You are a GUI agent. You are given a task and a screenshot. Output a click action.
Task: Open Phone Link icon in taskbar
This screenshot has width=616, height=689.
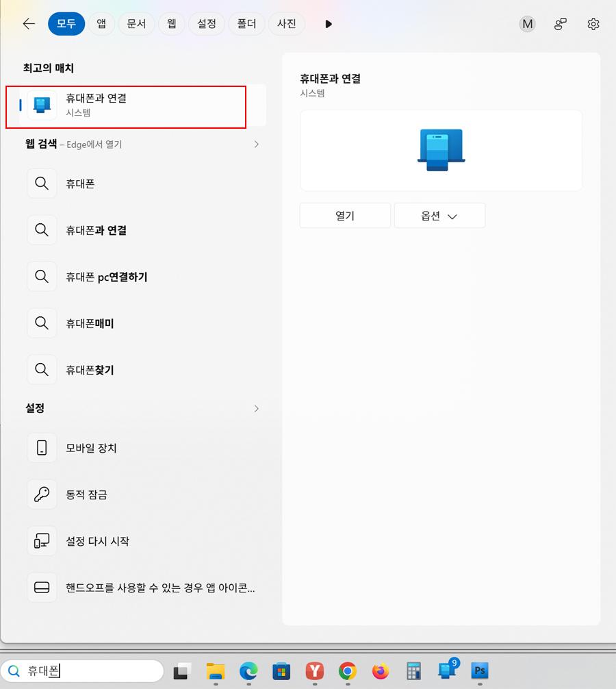coord(447,670)
